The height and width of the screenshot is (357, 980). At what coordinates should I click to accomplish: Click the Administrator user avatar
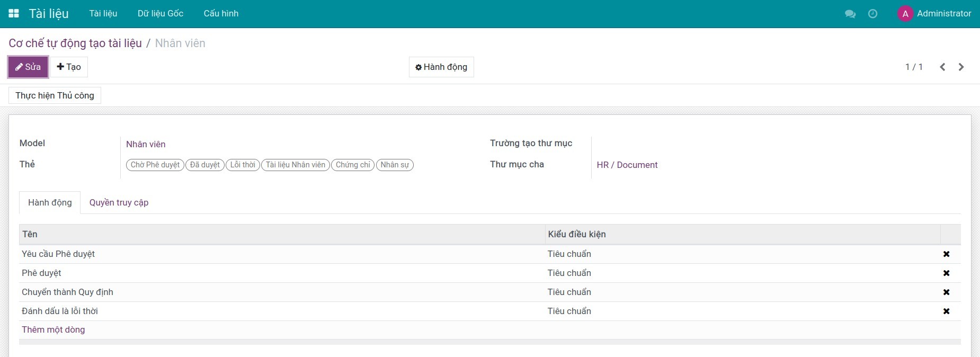[905, 14]
